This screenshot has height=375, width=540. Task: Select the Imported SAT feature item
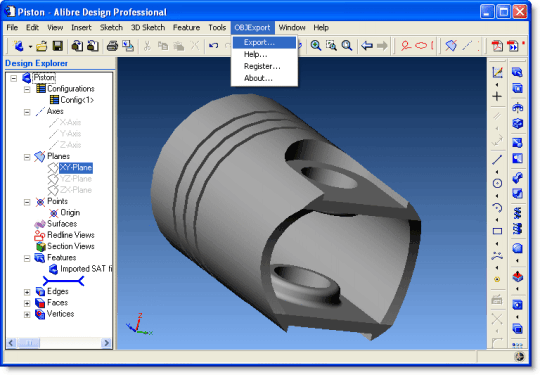click(x=86, y=269)
